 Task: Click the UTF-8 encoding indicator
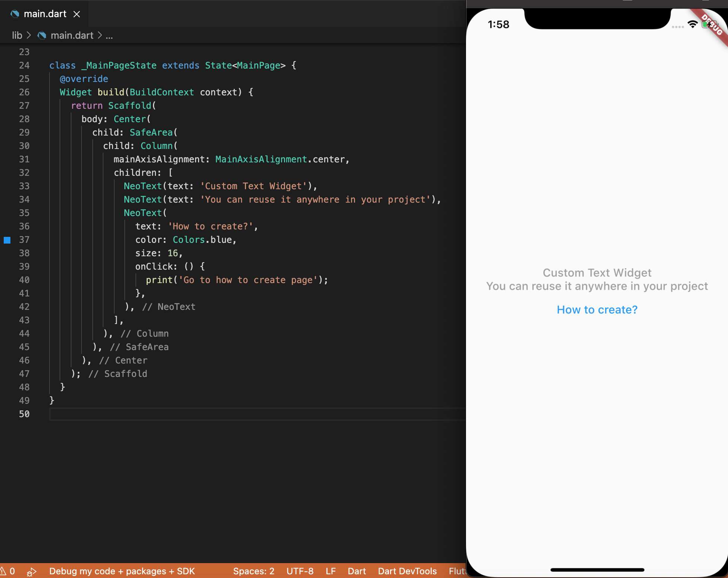click(x=300, y=571)
